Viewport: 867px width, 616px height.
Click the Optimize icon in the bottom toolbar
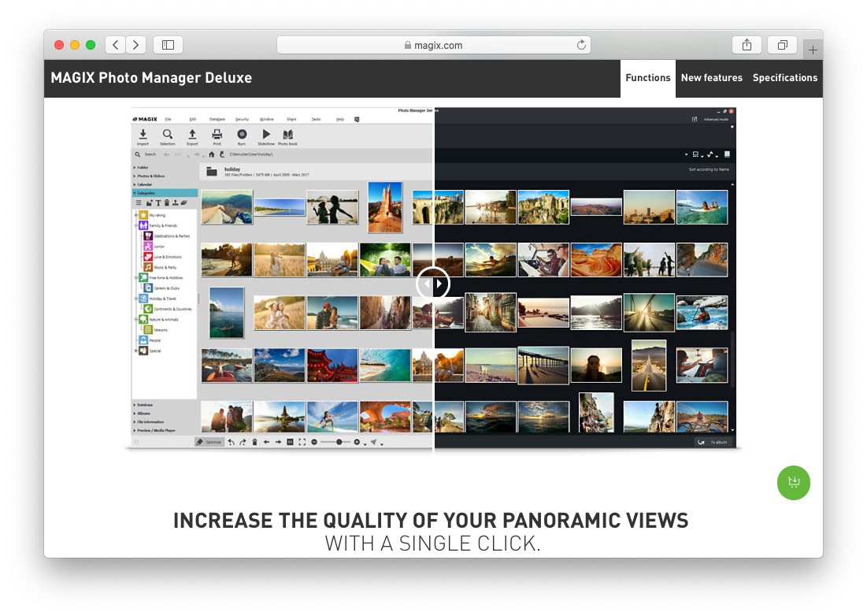(210, 442)
